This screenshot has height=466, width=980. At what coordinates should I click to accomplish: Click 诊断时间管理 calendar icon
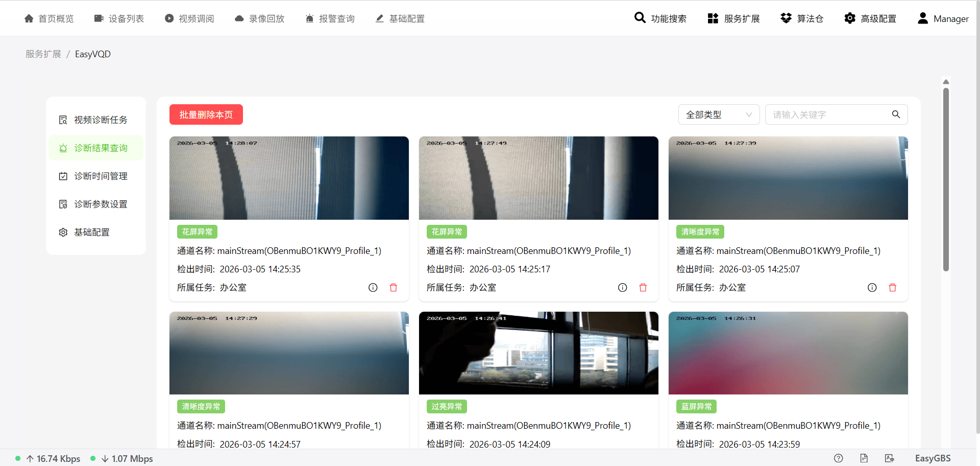pos(63,176)
